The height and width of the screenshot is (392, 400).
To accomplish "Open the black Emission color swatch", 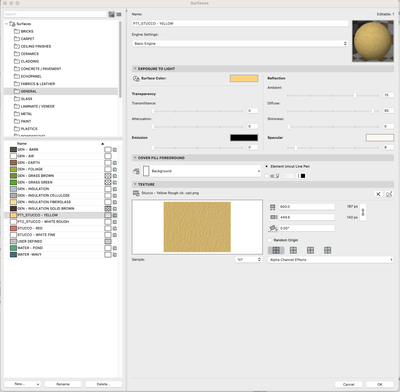I will 244,138.
